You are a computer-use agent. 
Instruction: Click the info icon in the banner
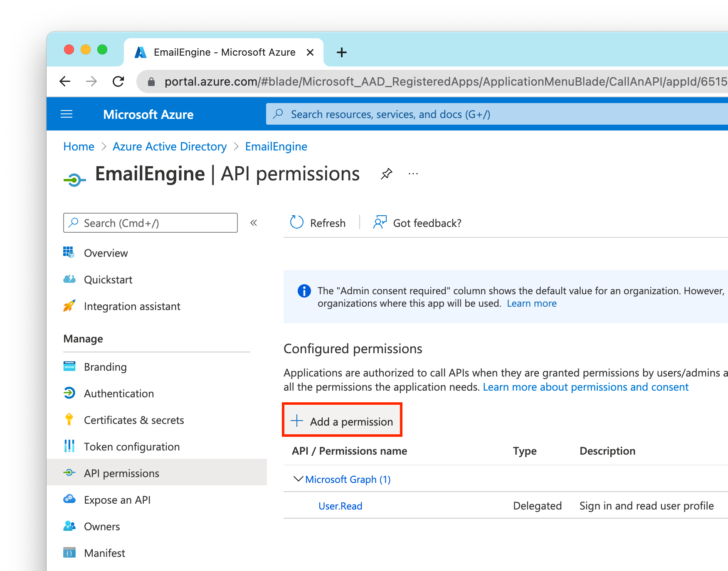(304, 291)
